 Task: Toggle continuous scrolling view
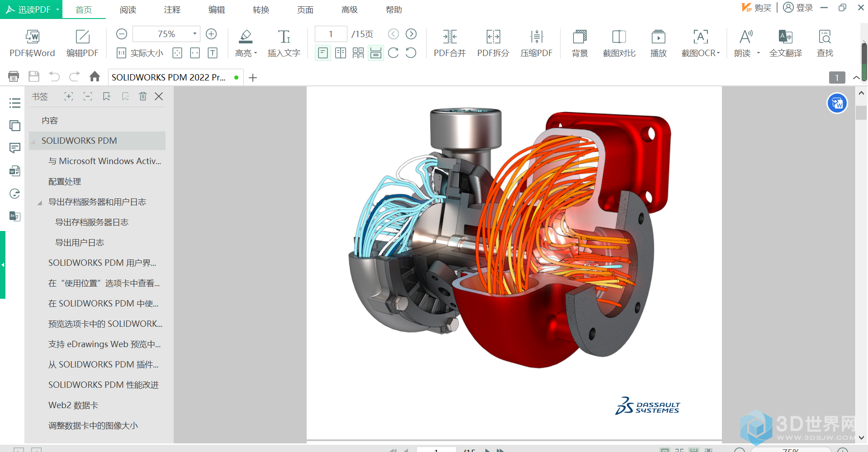point(376,53)
